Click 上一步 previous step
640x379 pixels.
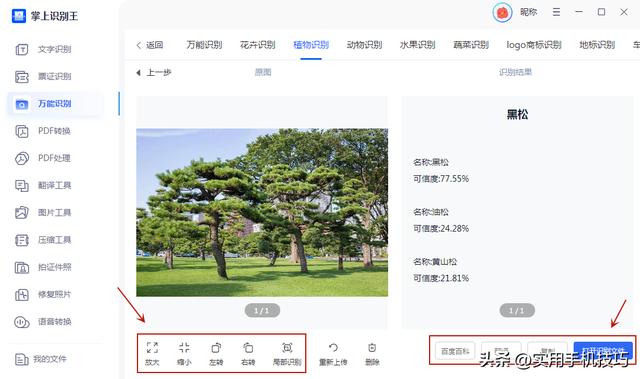(x=153, y=73)
